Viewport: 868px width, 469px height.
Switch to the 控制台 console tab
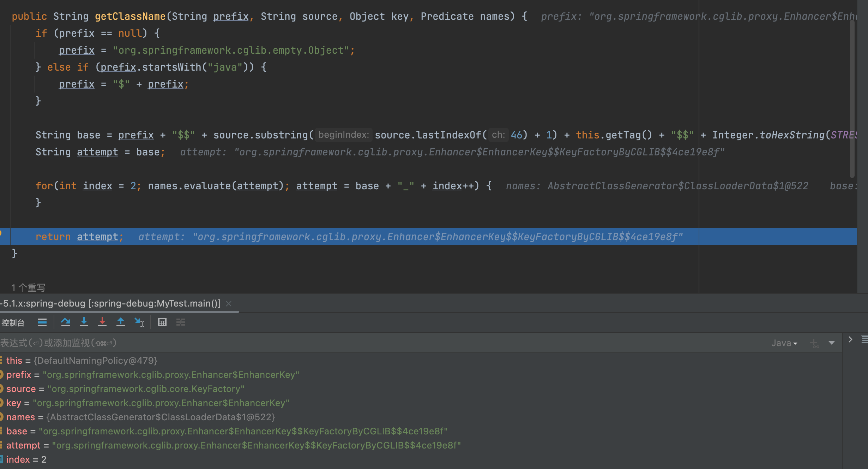pos(13,323)
